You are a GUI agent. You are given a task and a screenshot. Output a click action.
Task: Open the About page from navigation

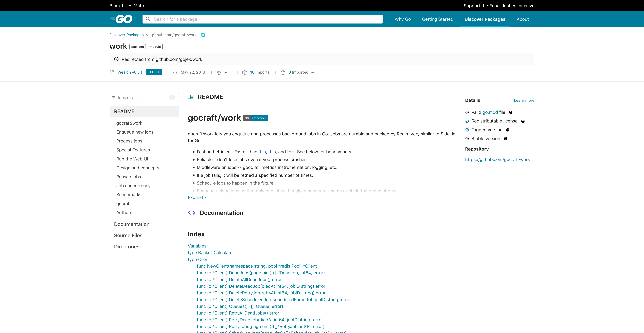pyautogui.click(x=522, y=19)
